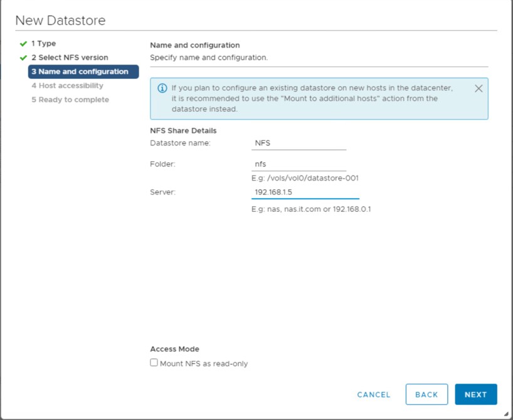Click the 'Access Mode' heading

pos(175,349)
